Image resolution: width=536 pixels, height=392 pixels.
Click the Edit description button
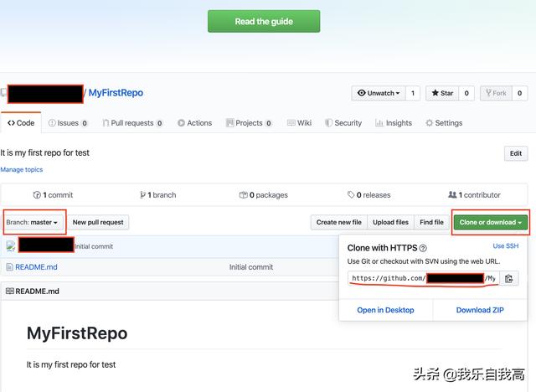pyautogui.click(x=516, y=153)
